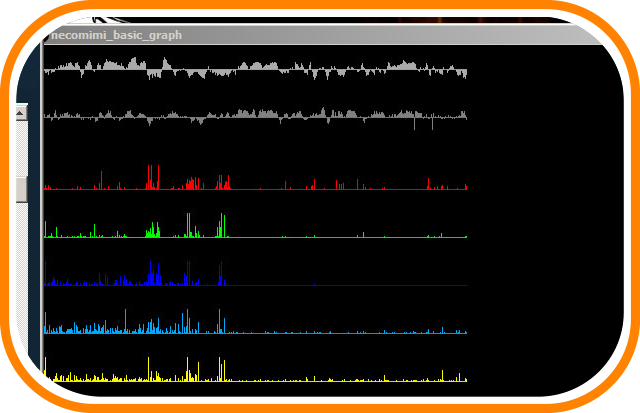Click the top gray waveform graph

click(x=256, y=69)
